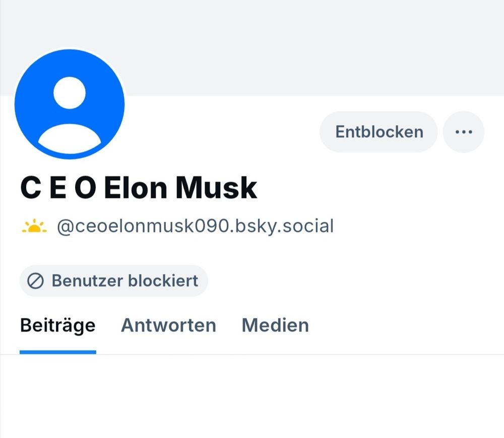Click the circle-slash blocked icon
Viewport: 504px width, 438px height.
[35, 281]
